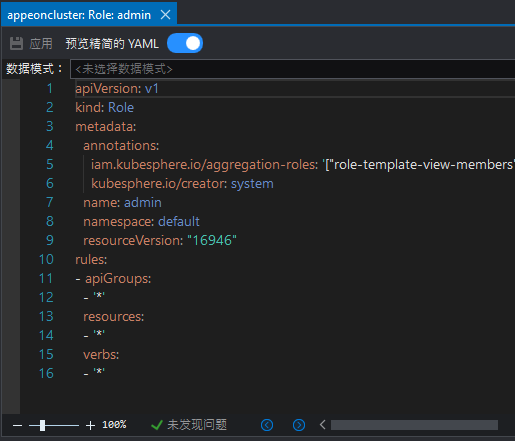The width and height of the screenshot is (515, 441).
Task: Click the "16946" resourceVersion value
Action: coord(212,240)
